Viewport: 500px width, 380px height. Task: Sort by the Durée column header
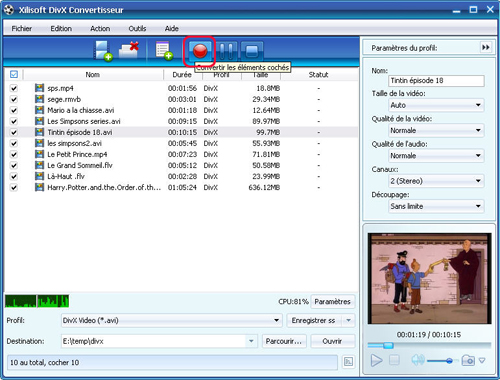coord(182,74)
